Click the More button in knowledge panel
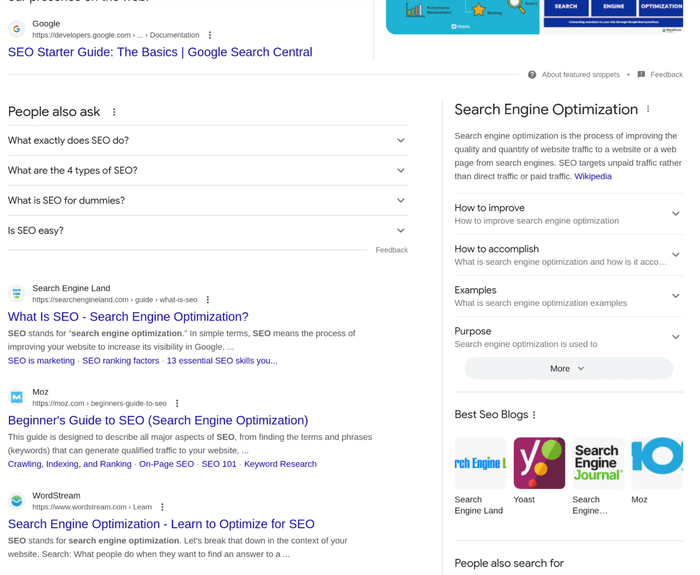 (x=568, y=368)
